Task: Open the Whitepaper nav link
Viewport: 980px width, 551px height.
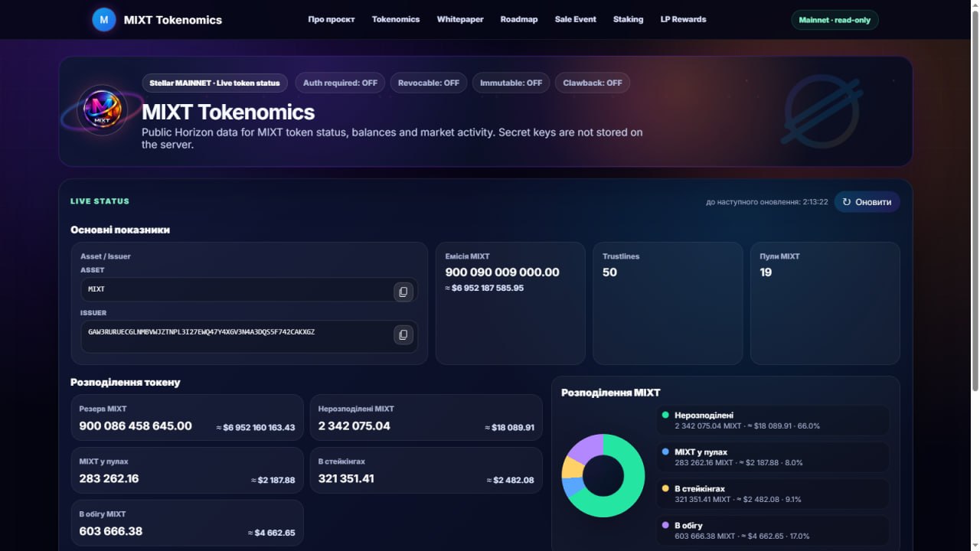Action: [460, 19]
